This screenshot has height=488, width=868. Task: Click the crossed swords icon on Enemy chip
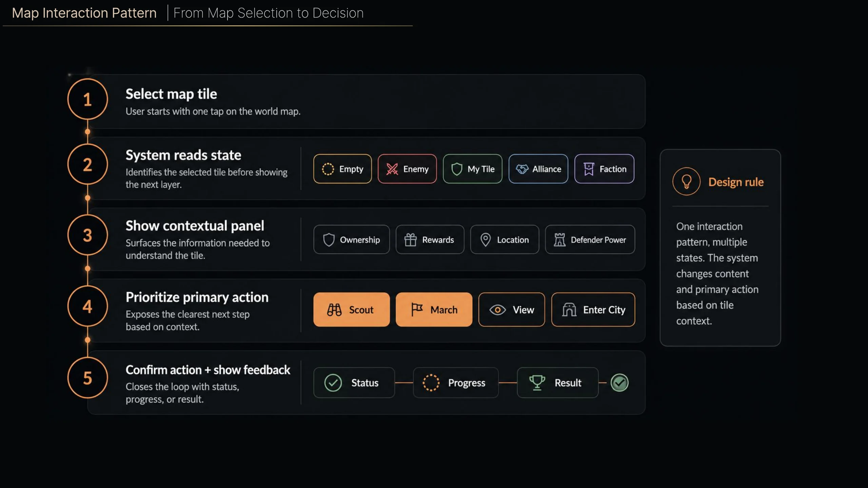[x=392, y=169]
